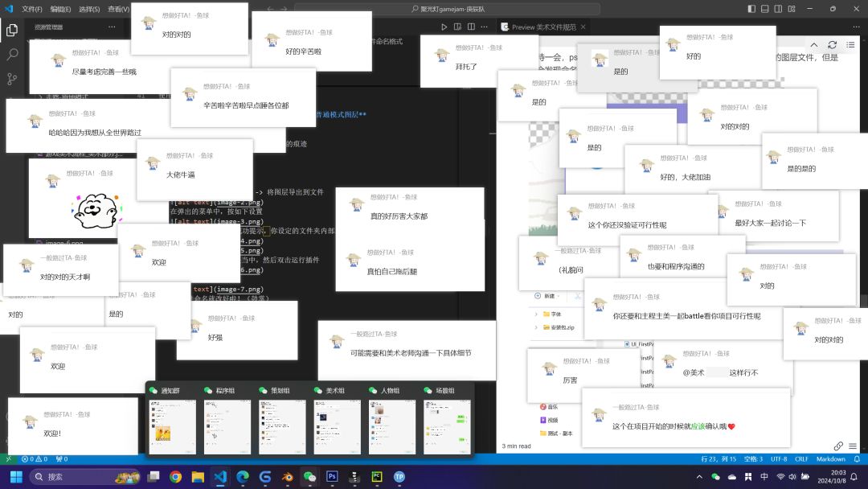Open the 文件(F) menu

point(31,9)
